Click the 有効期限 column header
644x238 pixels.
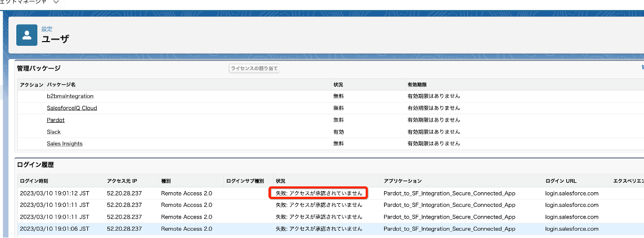click(x=418, y=84)
